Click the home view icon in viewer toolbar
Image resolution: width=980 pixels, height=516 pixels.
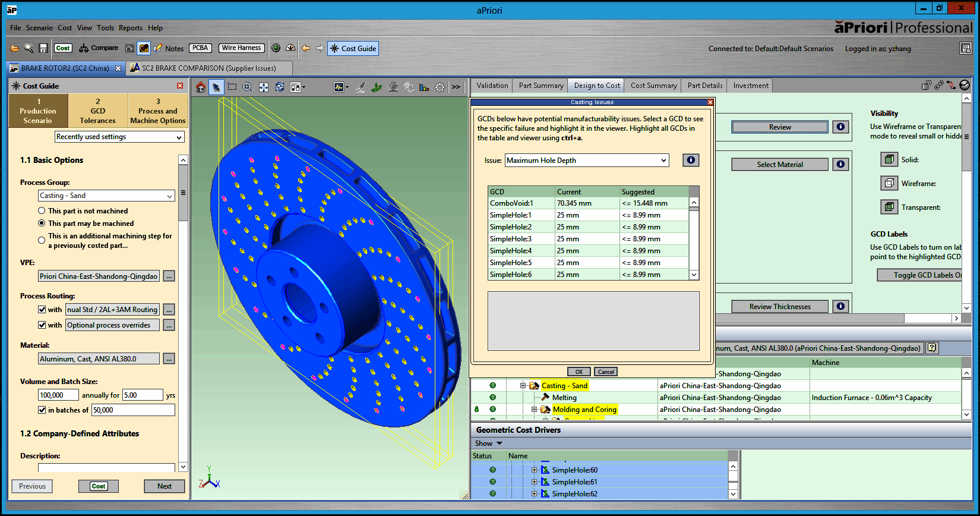click(201, 87)
